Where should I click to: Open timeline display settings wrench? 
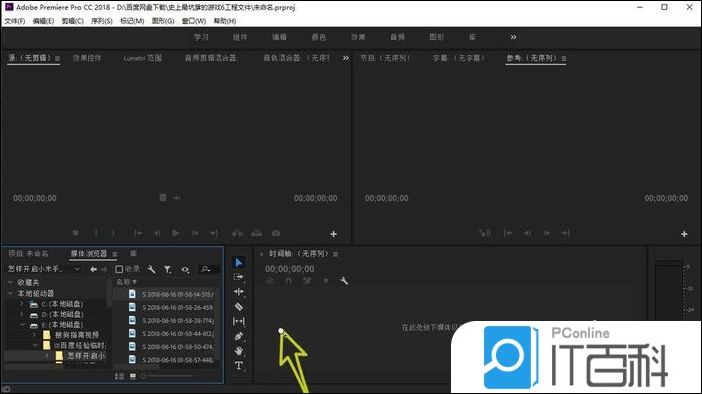click(x=344, y=281)
